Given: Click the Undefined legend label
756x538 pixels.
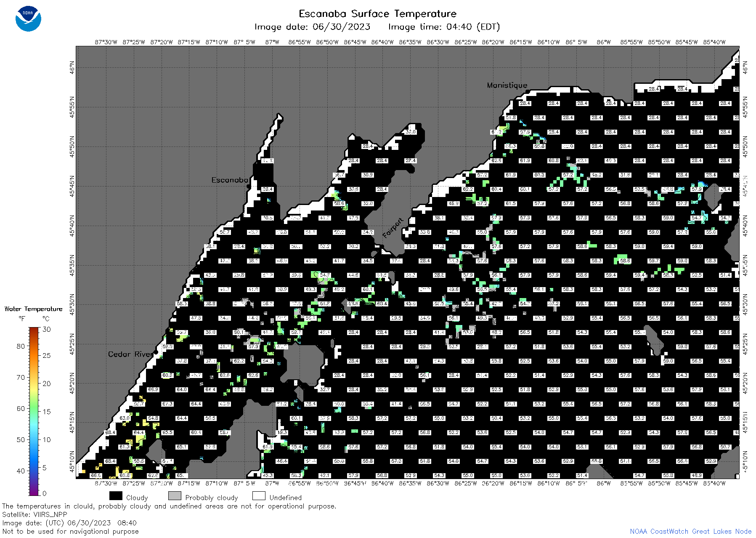Looking at the screenshot, I should pos(286,498).
